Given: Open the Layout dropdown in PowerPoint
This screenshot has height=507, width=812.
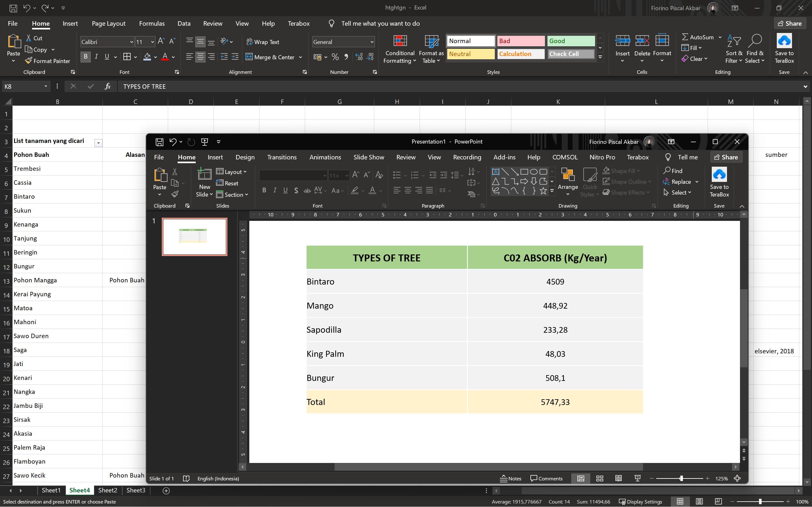Looking at the screenshot, I should coord(231,172).
